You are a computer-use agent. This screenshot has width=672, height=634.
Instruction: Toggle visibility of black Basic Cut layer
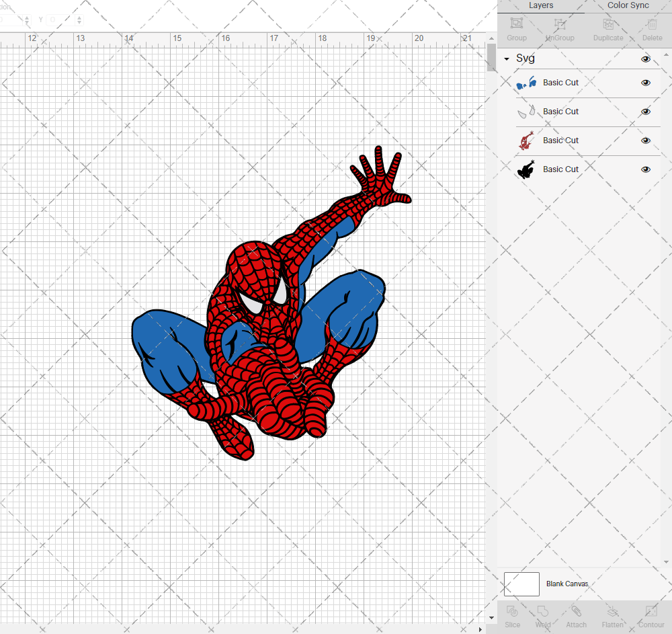[x=645, y=169]
